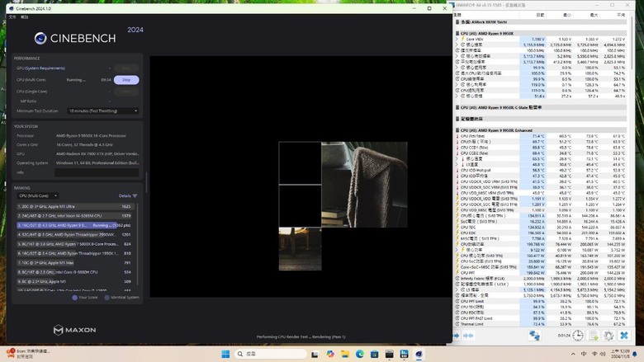Click HWiNFO expand-columns right arrow icon
The image size is (644, 362).
(457, 336)
